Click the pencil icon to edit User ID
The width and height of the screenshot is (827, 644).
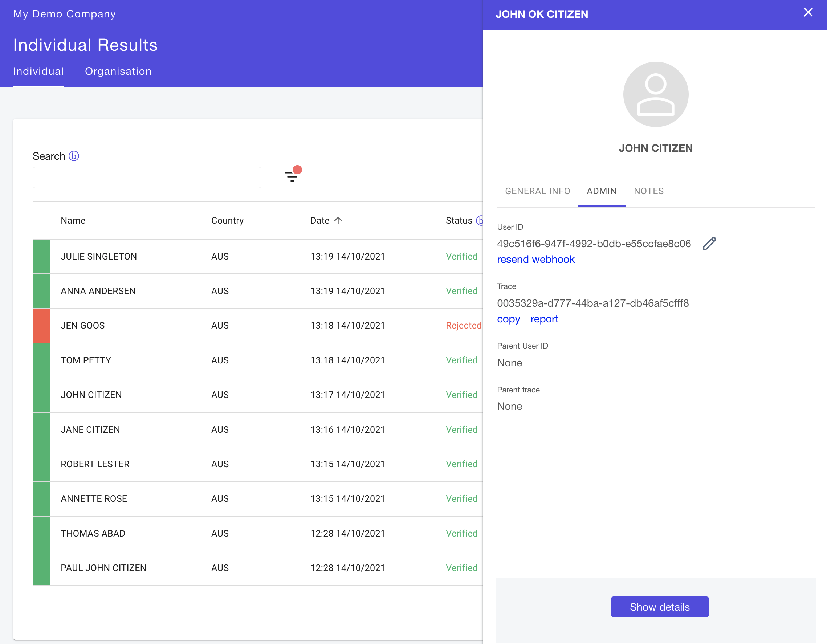click(x=709, y=244)
